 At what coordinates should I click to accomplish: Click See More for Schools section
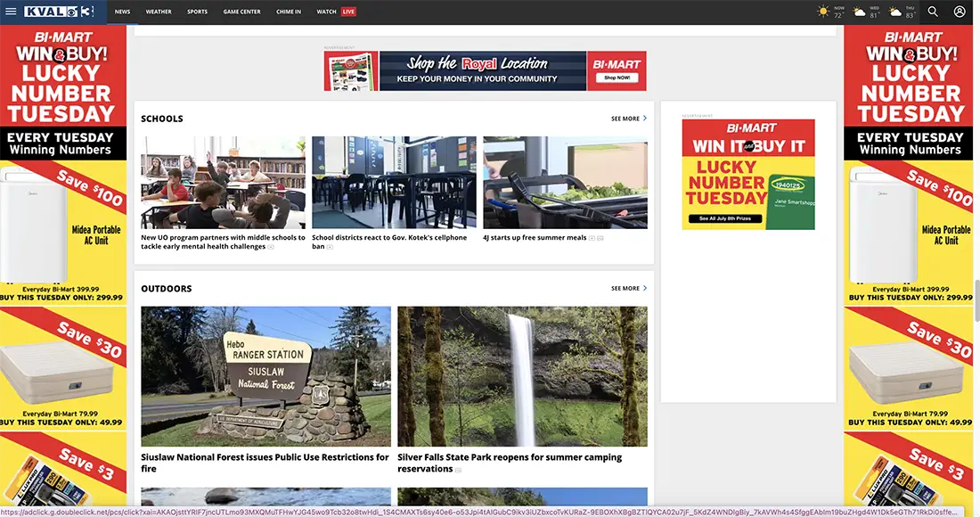(x=625, y=119)
